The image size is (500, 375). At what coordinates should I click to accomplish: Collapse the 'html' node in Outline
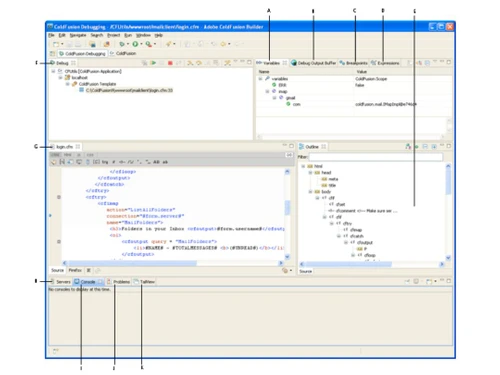click(x=303, y=166)
